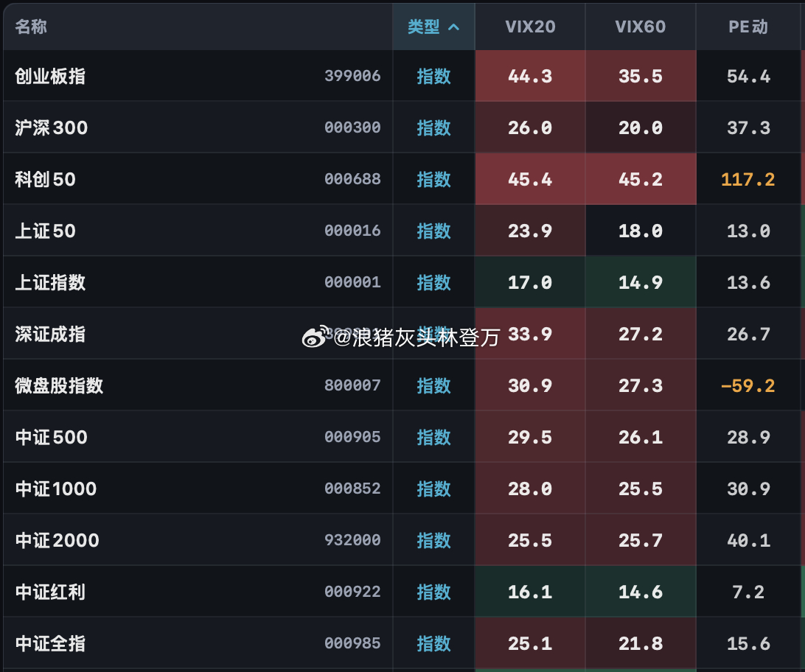Select the 上证50 row name
The height and width of the screenshot is (672, 805).
pos(45,231)
